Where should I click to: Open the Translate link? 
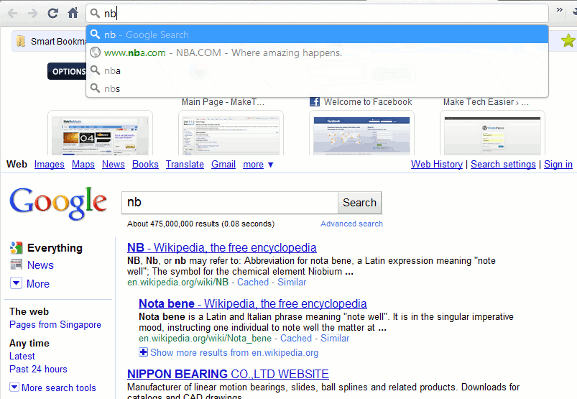point(185,164)
